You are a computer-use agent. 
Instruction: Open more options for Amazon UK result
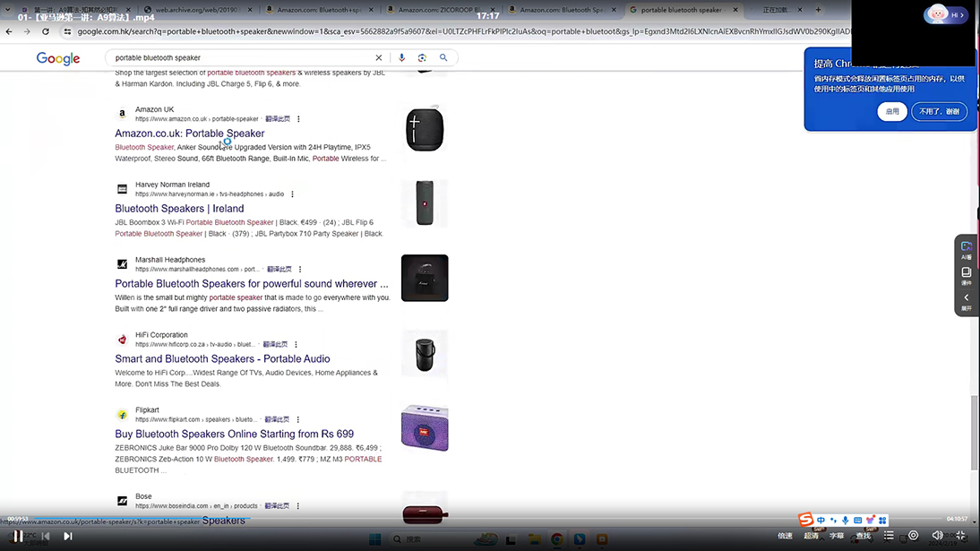(299, 119)
